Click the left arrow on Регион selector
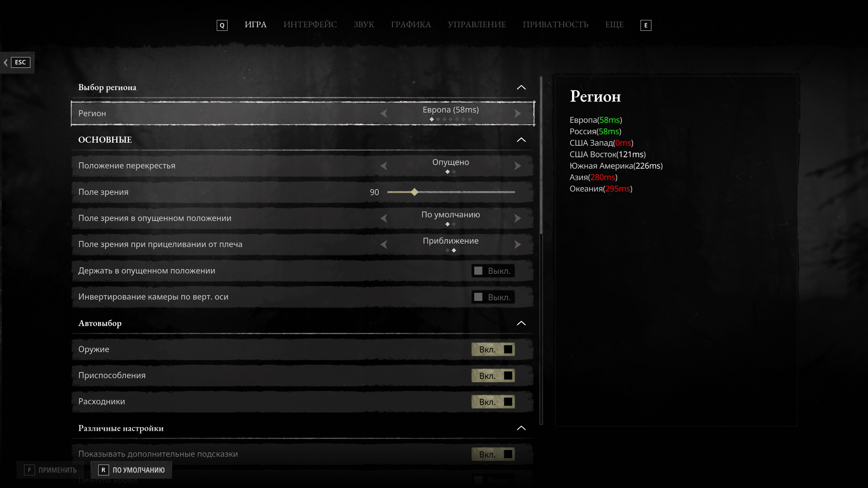The height and width of the screenshot is (488, 868). (384, 114)
